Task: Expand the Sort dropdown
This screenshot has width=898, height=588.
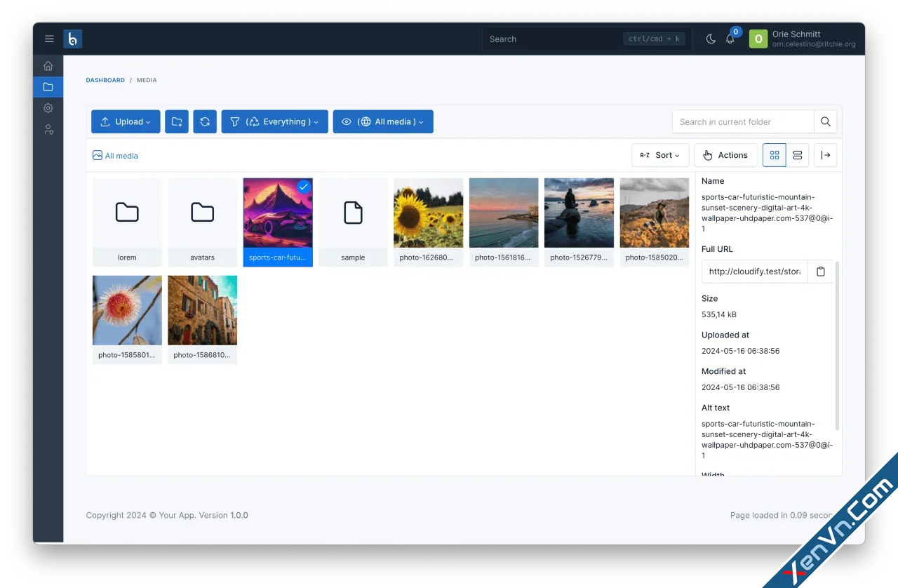Action: (660, 155)
